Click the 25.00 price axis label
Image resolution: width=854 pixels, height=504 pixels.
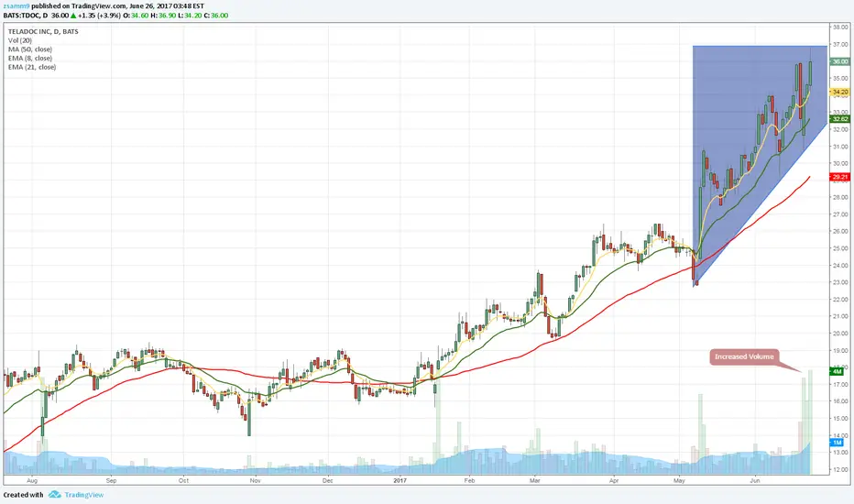click(x=840, y=248)
